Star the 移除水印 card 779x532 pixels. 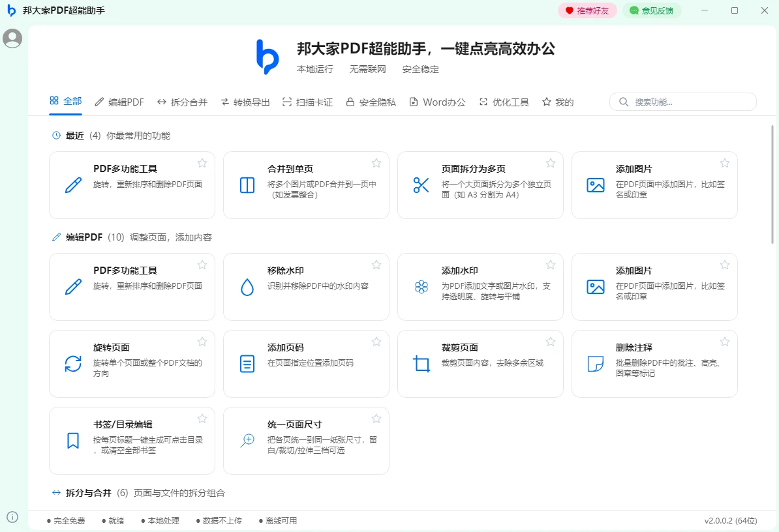[376, 265]
